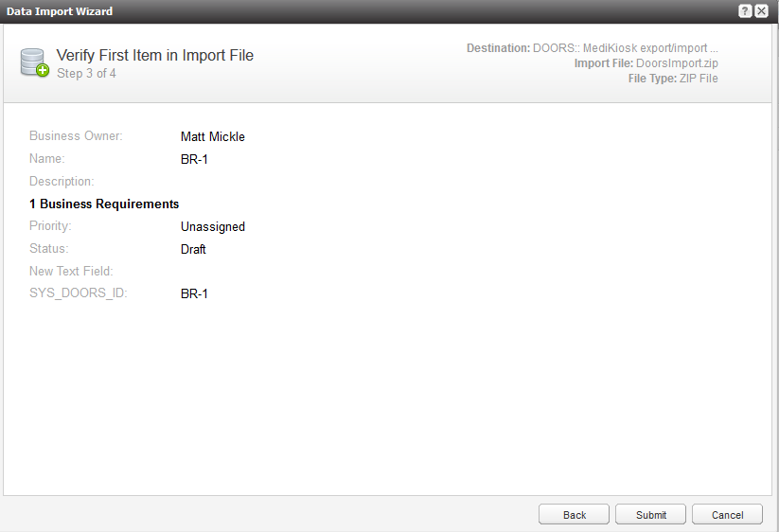Cancel the import wizard
The width and height of the screenshot is (779, 532).
(727, 515)
